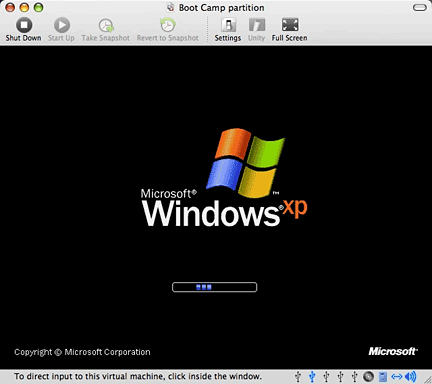Click the window resize grip corner
432x384 pixels.
(427, 379)
